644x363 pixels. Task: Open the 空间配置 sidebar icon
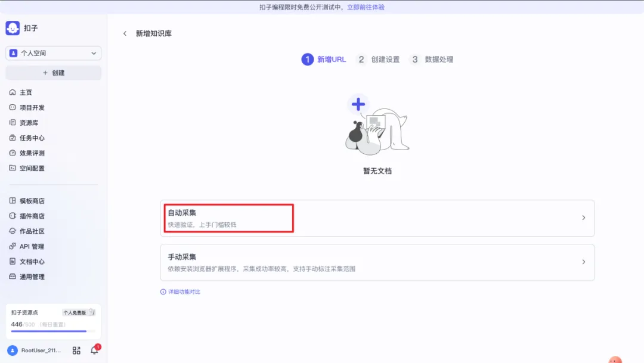[x=13, y=168]
